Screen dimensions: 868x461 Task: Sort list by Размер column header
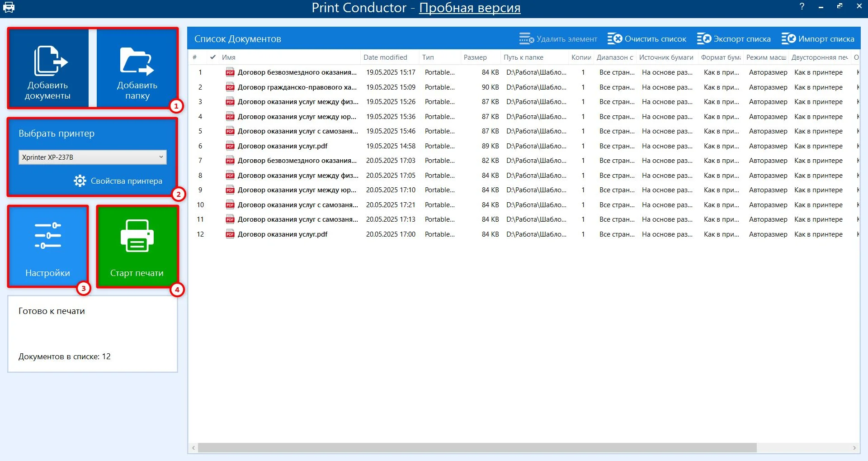(x=475, y=57)
